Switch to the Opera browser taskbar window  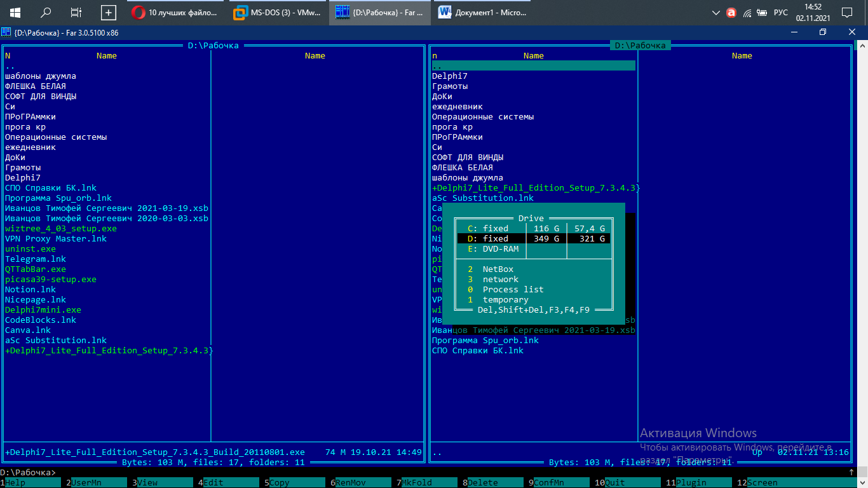click(175, 12)
